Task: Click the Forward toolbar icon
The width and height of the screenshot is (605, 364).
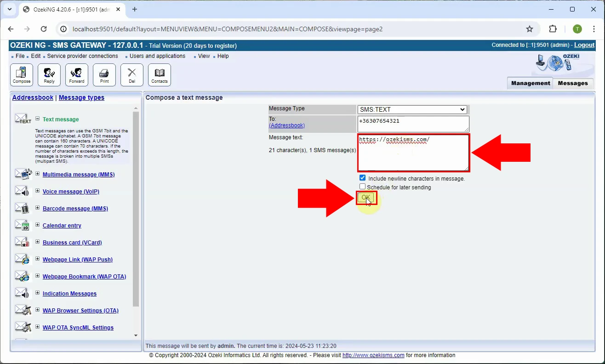Action: 77,75
